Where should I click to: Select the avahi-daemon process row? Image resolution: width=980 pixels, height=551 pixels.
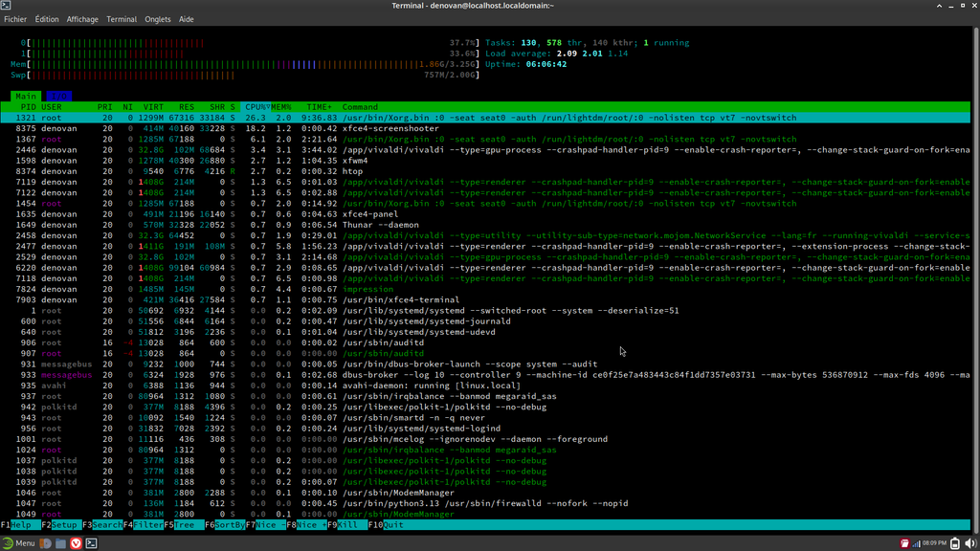pyautogui.click(x=485, y=386)
